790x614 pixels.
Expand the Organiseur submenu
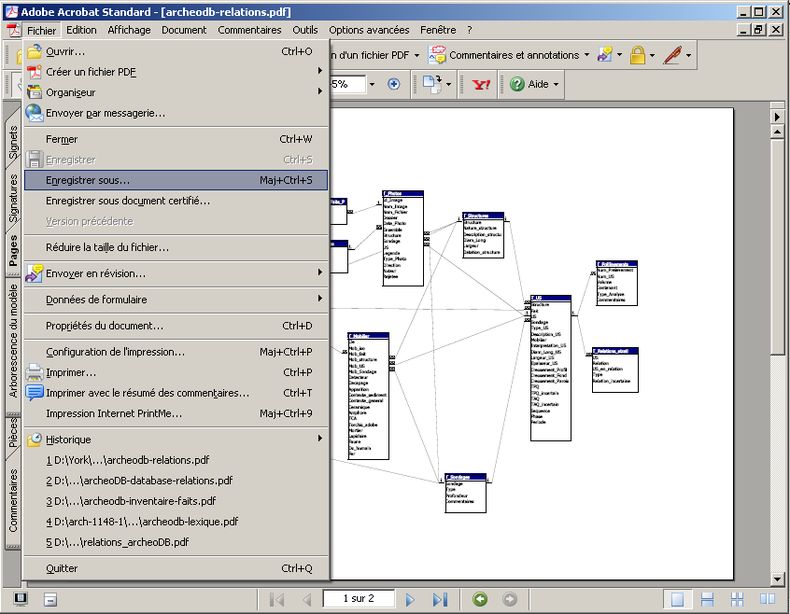point(176,92)
